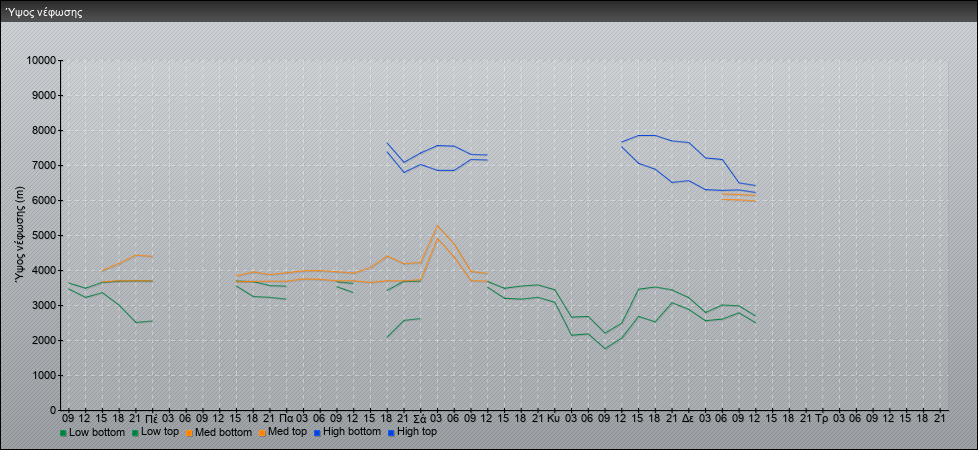Click the green swatch beside Low top
The image size is (978, 450).
click(133, 433)
